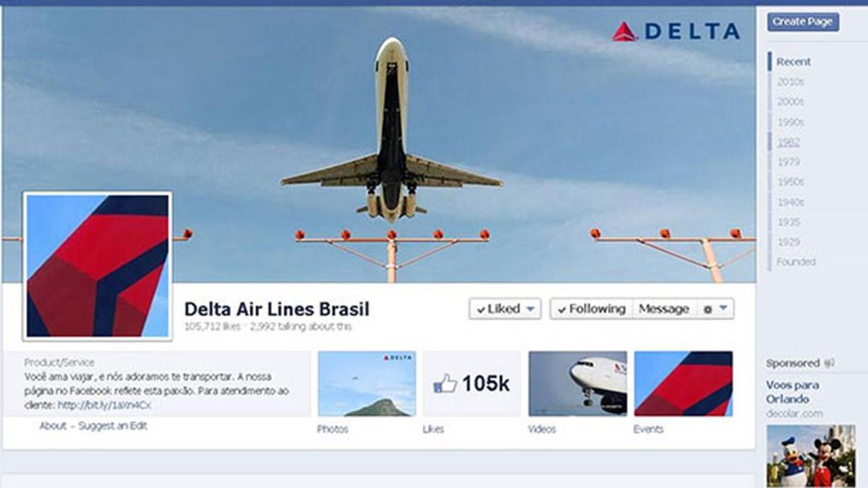Viewport: 868px width, 488px height.
Task: Jump to 1982 in the timeline
Action: click(x=788, y=142)
